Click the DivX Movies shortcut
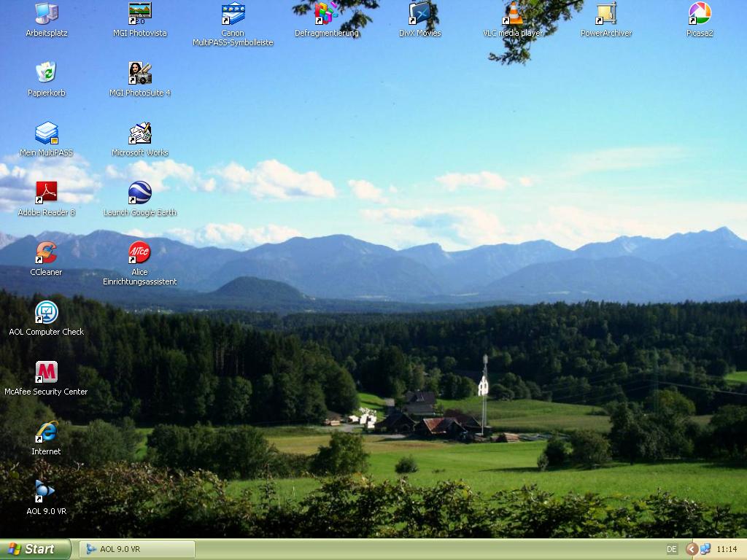This screenshot has width=747, height=560. point(419,14)
